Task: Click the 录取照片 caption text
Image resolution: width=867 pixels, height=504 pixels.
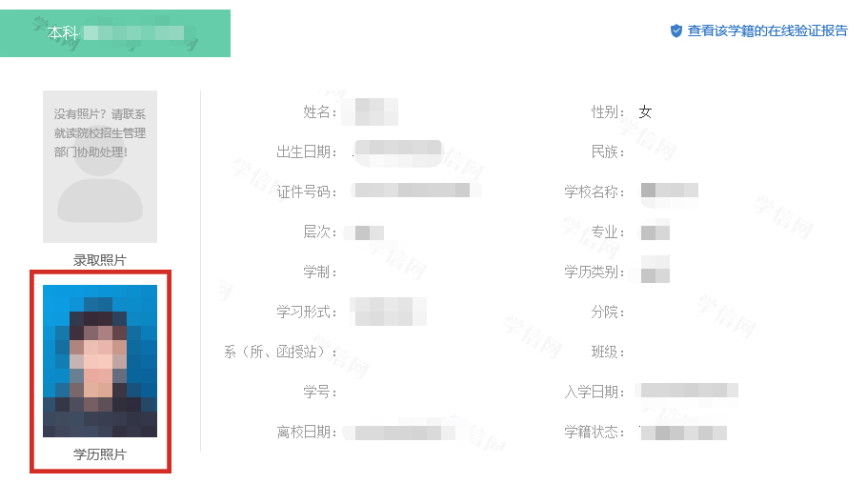Action: [100, 259]
